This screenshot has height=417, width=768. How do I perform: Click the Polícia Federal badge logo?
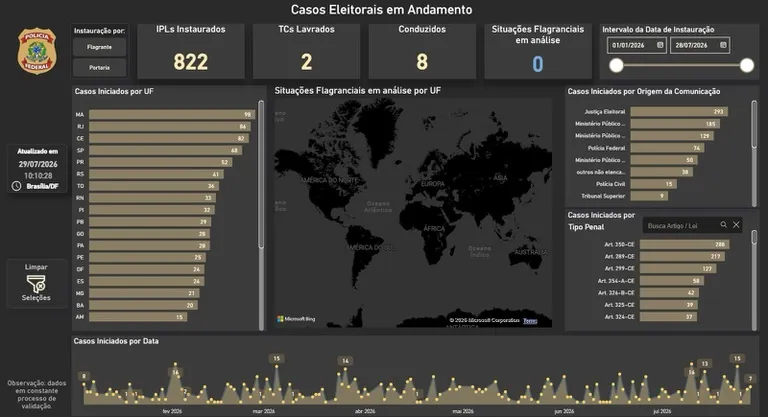(37, 51)
